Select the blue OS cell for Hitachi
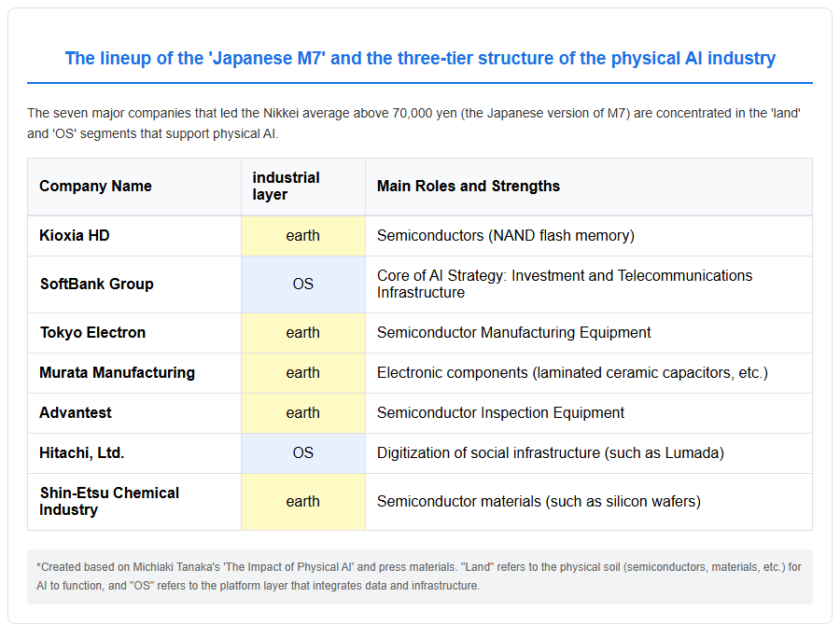Viewport: 840px width, 639px height. coord(303,453)
